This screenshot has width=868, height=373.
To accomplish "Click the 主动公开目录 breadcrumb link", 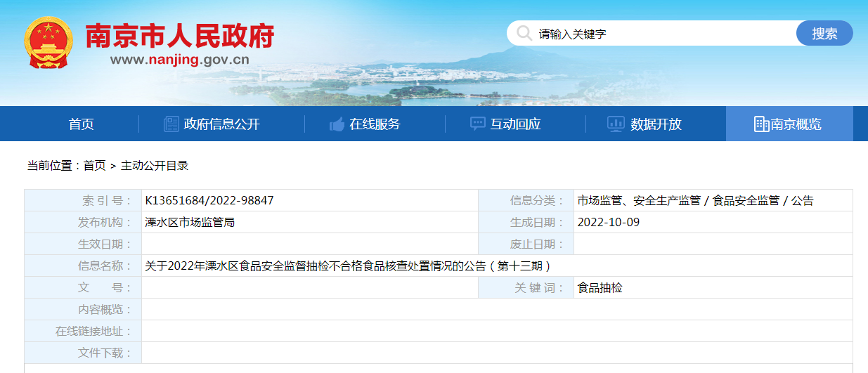I will click(155, 166).
